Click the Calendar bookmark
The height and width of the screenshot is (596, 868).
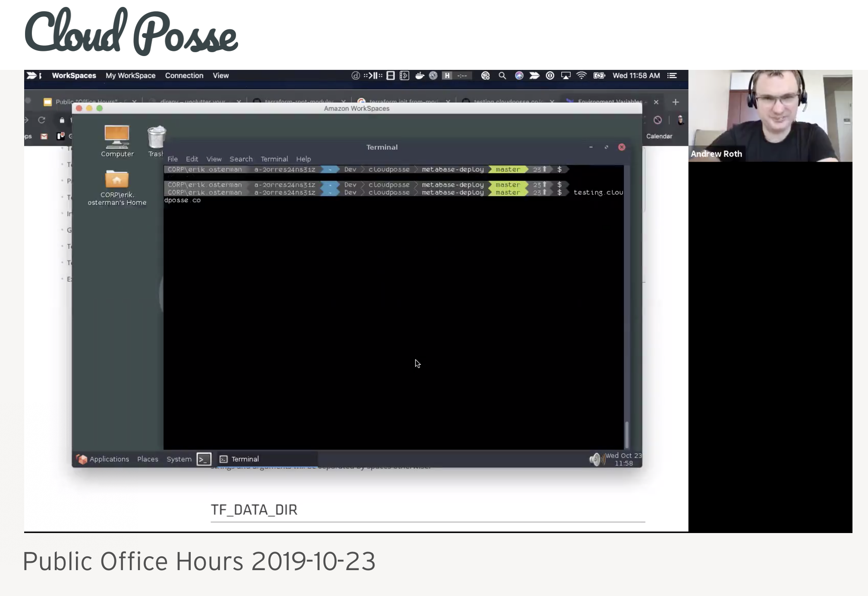click(x=659, y=136)
